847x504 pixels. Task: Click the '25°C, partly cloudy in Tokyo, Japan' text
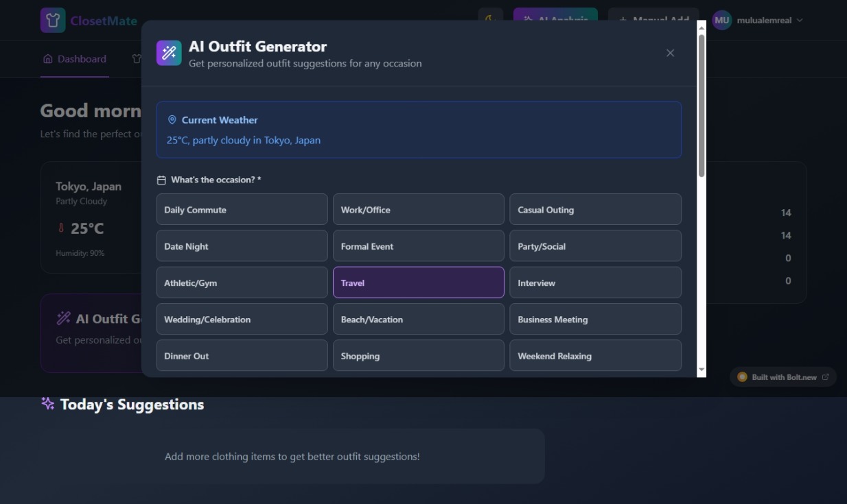[244, 140]
